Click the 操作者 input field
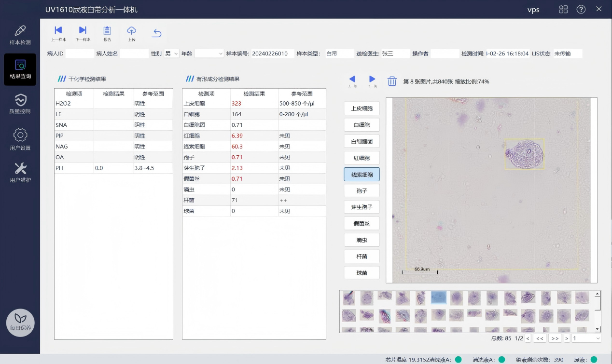 click(445, 54)
